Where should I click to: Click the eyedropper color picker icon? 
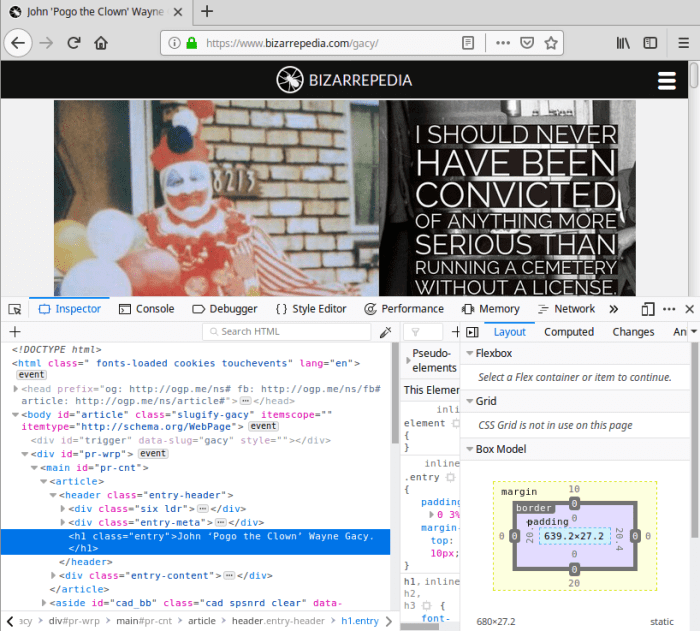386,332
